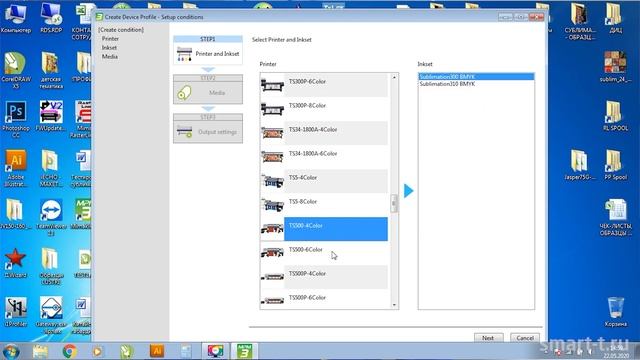The height and width of the screenshot is (360, 640).
Task: Select the [Create condition] tree root
Action: (x=121, y=30)
